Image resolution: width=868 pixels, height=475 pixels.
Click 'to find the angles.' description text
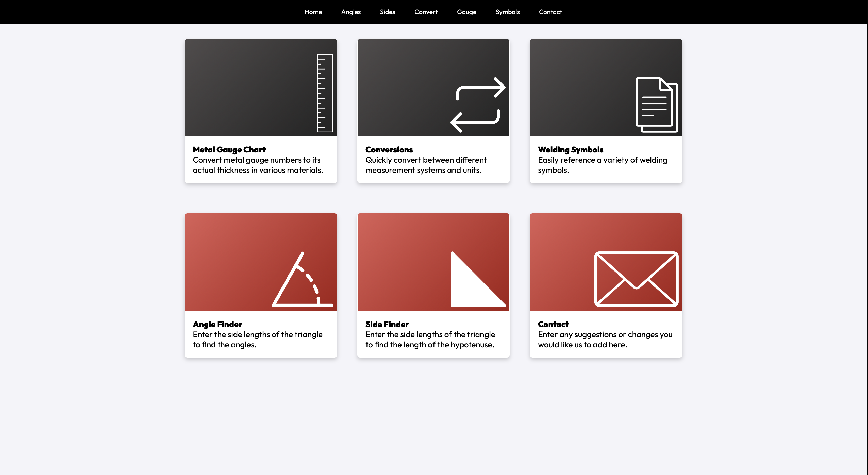pyautogui.click(x=224, y=345)
